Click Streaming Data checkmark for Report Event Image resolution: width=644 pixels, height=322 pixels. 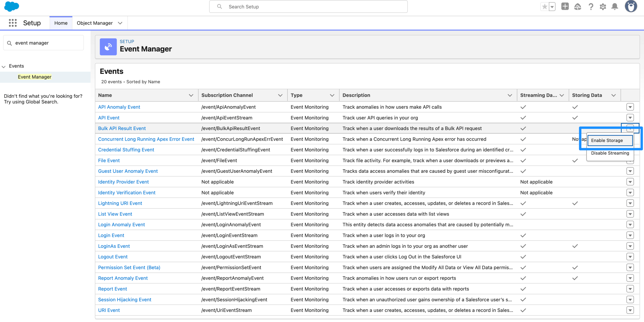(523, 289)
